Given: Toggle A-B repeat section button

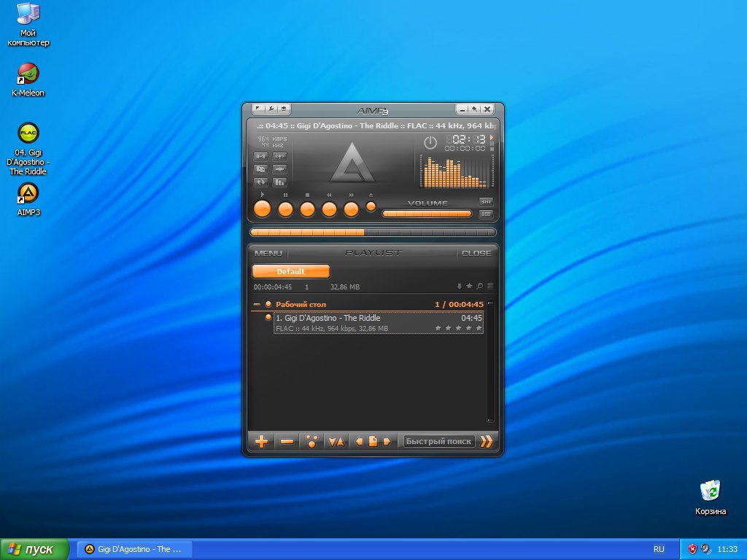Looking at the screenshot, I should click(x=260, y=156).
